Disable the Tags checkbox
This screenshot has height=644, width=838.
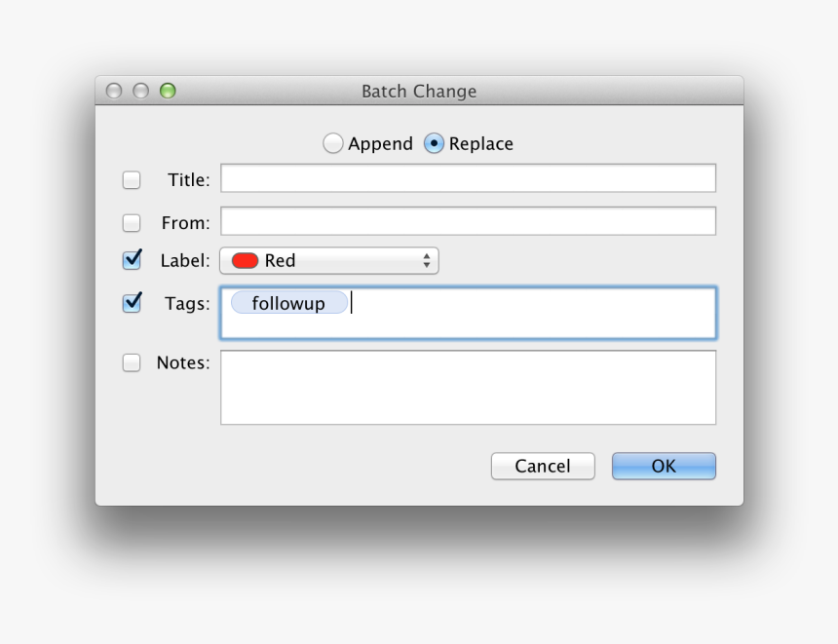coord(132,304)
